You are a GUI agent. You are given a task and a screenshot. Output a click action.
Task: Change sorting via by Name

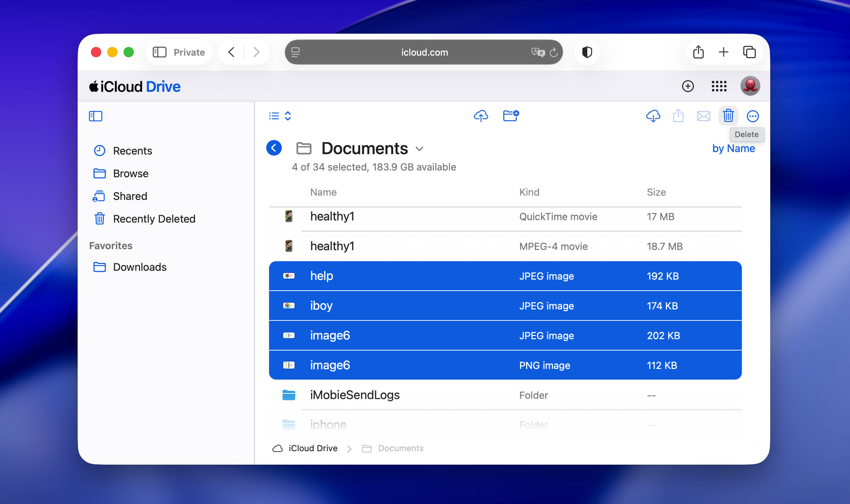(x=733, y=148)
